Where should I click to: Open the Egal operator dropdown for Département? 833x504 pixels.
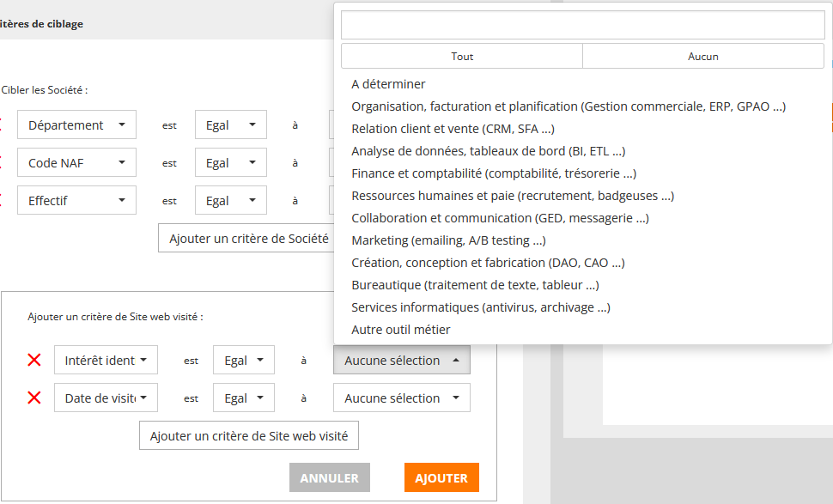230,125
